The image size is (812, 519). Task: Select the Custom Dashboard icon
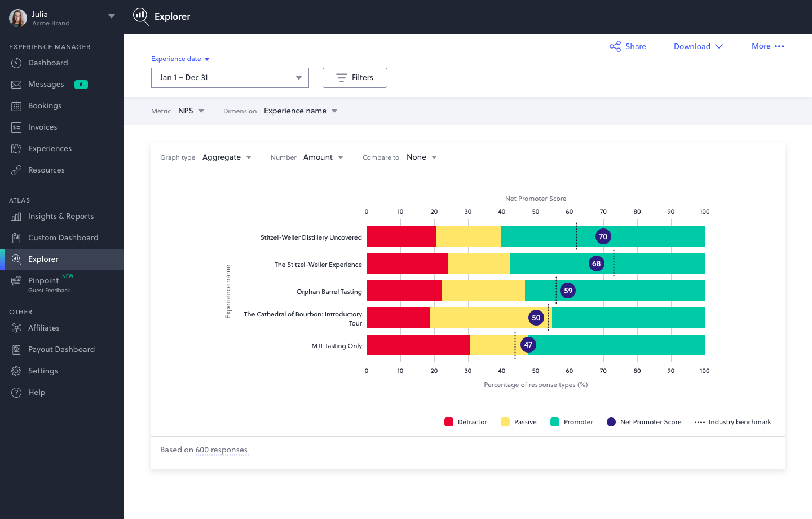(x=17, y=237)
